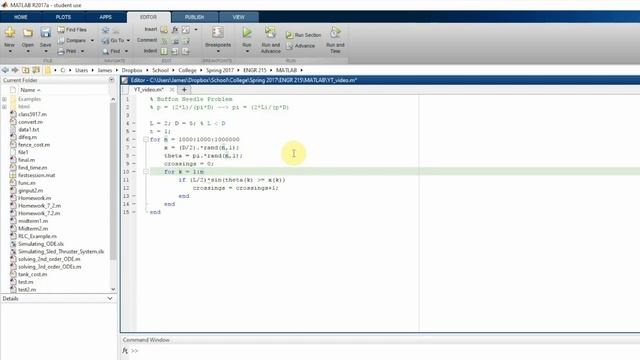The width and height of the screenshot is (640, 360).
Task: Click the Name column header
Action: 30,90
